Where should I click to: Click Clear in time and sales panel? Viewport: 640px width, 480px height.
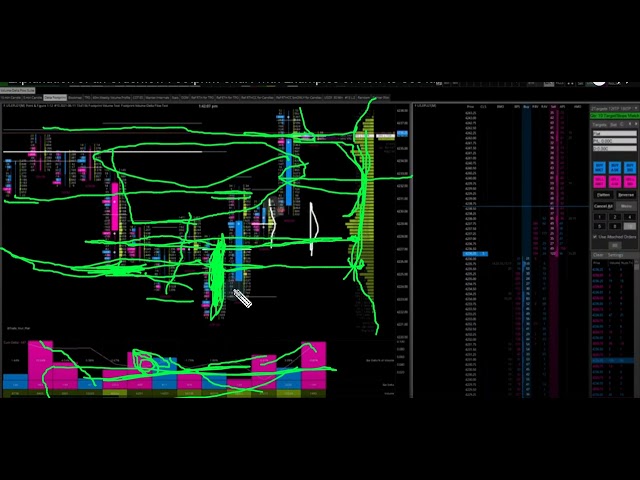[598, 255]
